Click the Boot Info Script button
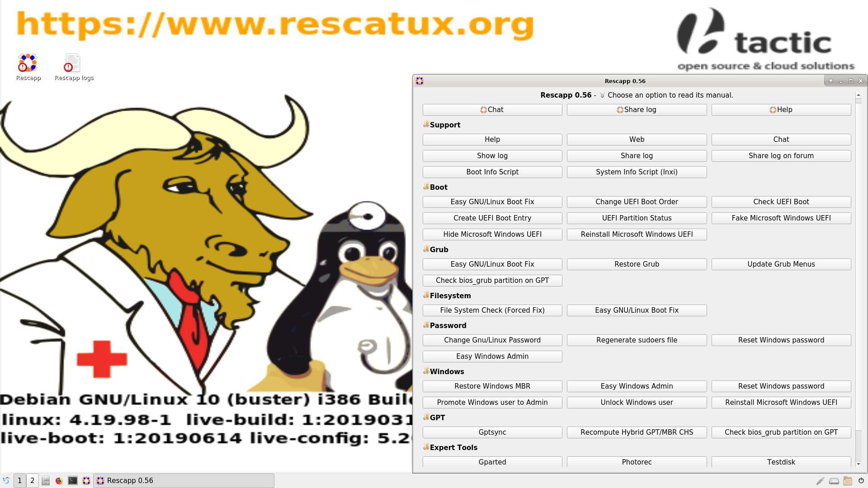Image resolution: width=868 pixels, height=488 pixels. coord(492,172)
